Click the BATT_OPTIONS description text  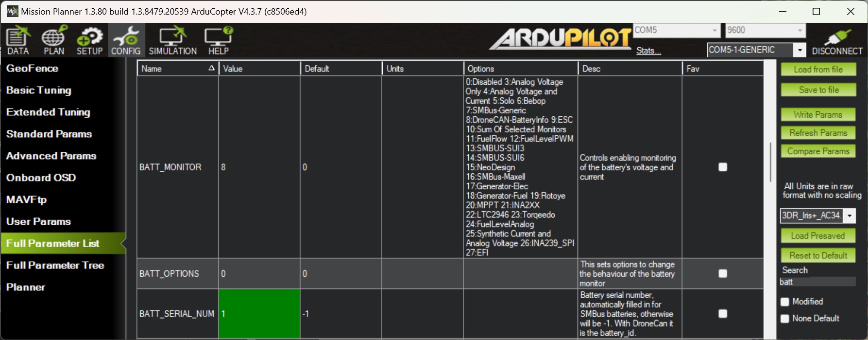click(x=627, y=274)
